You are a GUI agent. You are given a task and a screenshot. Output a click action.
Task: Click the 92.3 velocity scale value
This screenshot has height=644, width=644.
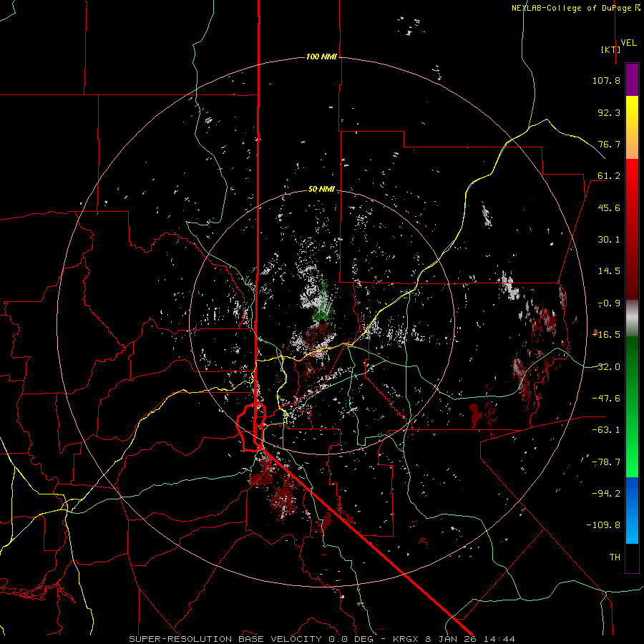point(609,112)
